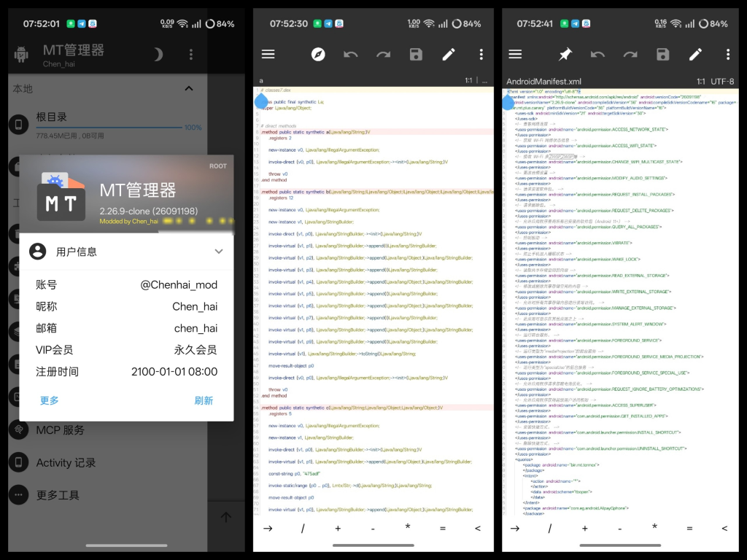Redo in the smali code editor
747x560 pixels.
(384, 55)
